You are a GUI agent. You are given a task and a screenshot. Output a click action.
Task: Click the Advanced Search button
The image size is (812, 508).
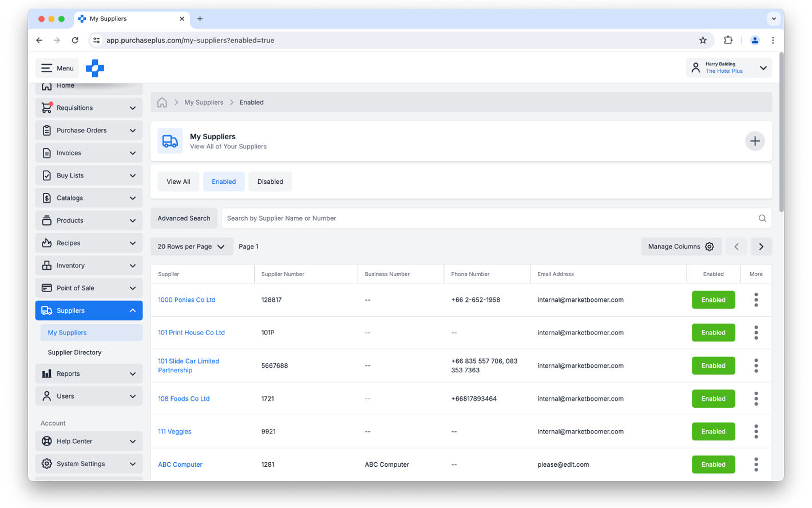coord(184,218)
